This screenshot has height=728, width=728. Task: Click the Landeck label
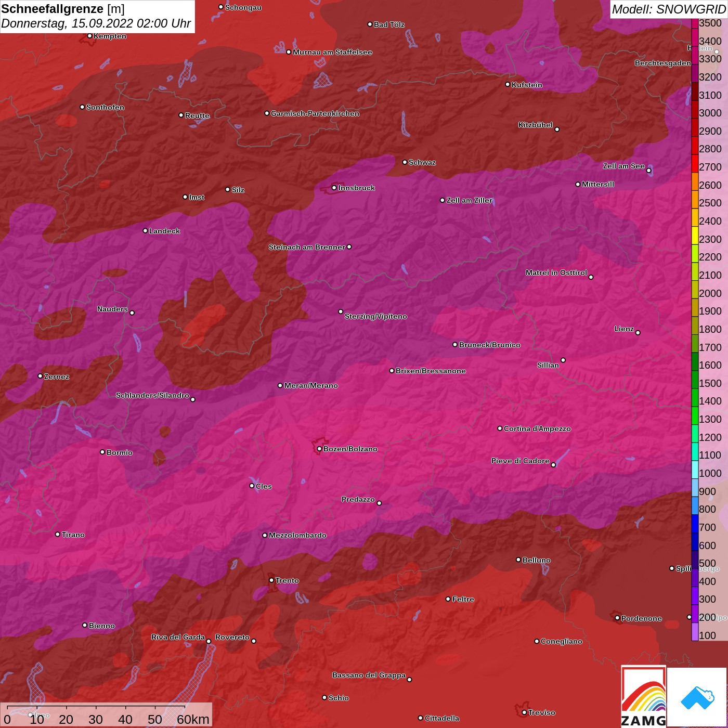164,231
